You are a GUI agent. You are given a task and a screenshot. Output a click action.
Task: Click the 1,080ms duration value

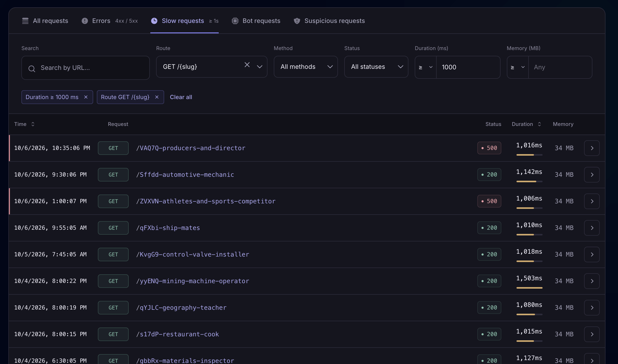(x=529, y=305)
